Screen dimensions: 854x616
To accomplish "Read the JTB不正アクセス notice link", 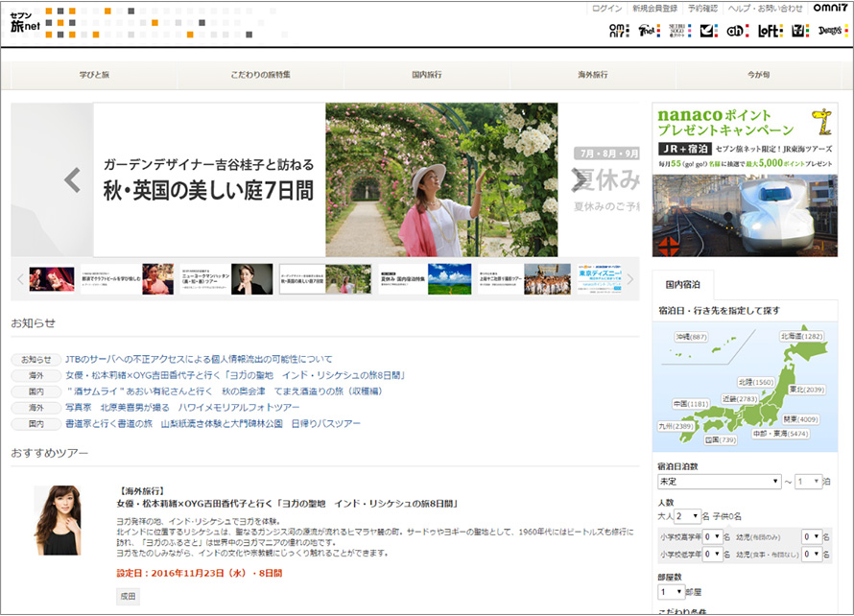I will pos(199,360).
